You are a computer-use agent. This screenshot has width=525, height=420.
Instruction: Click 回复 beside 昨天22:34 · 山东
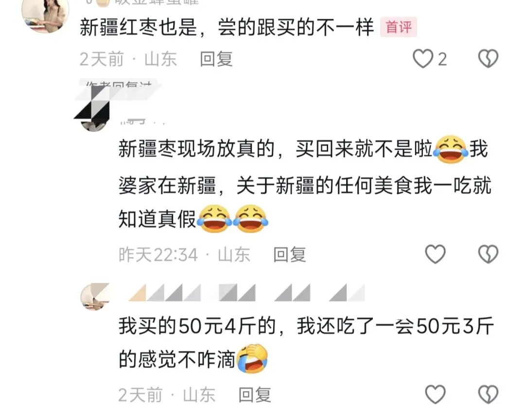point(289,255)
